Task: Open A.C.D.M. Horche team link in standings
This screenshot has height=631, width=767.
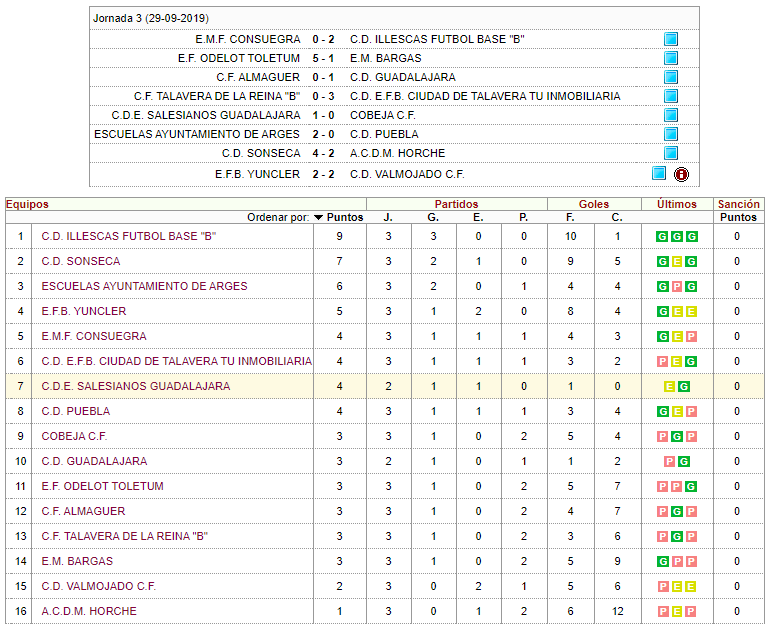Action: [89, 611]
